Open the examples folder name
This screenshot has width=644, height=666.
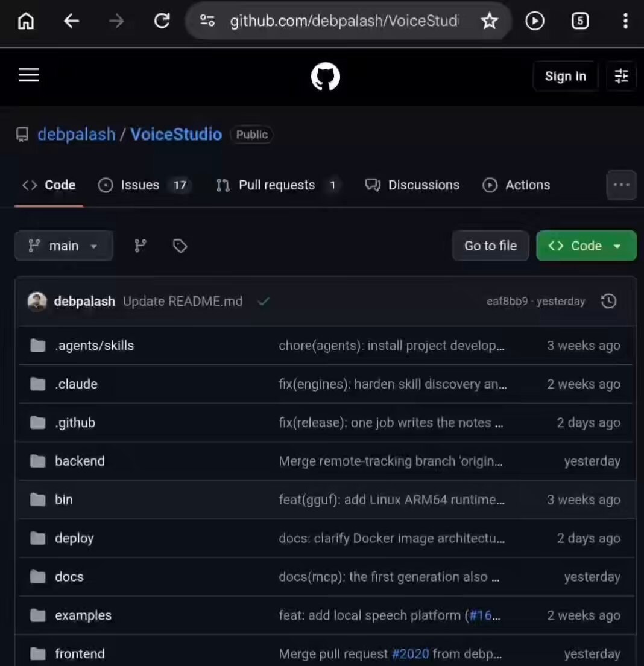pyautogui.click(x=83, y=615)
